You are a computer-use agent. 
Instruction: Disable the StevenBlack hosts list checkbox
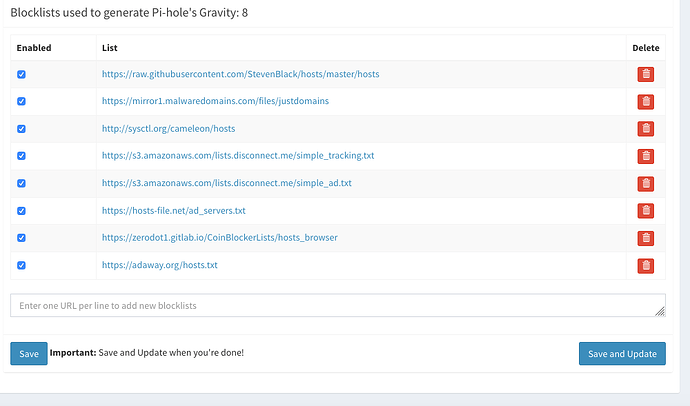click(x=22, y=74)
